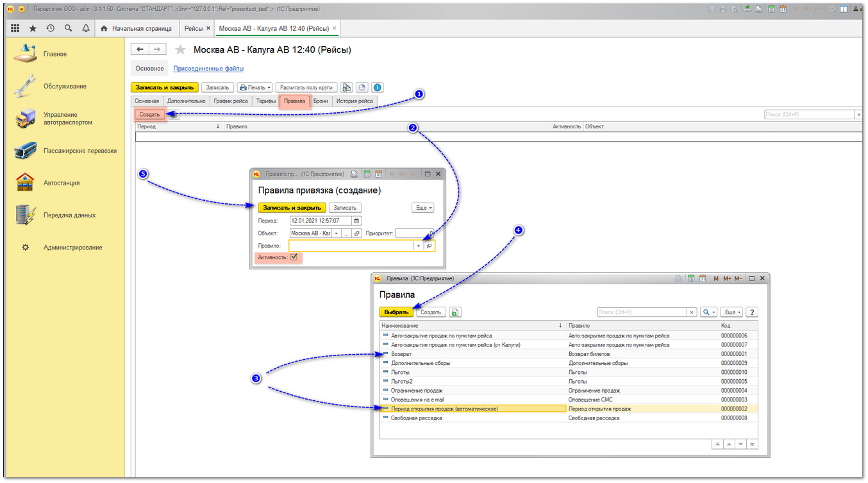Click the blue info icon in toolbar
The width and height of the screenshot is (868, 483).
click(x=378, y=88)
